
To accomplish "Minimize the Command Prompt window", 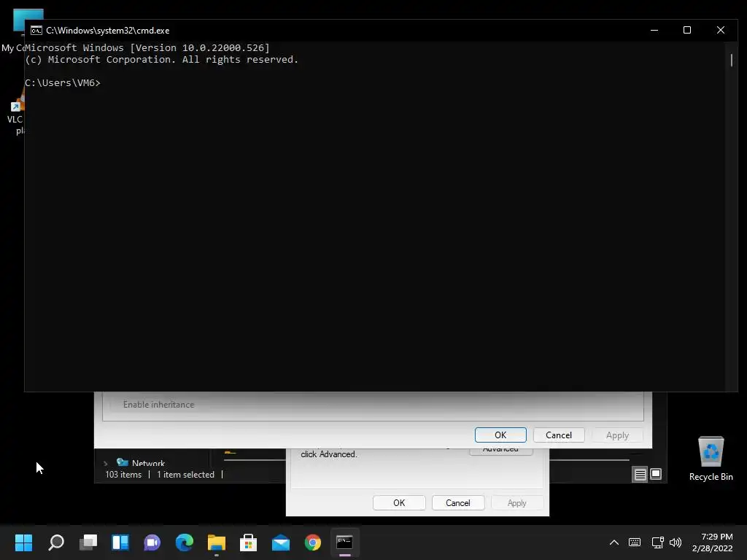I will pyautogui.click(x=654, y=30).
